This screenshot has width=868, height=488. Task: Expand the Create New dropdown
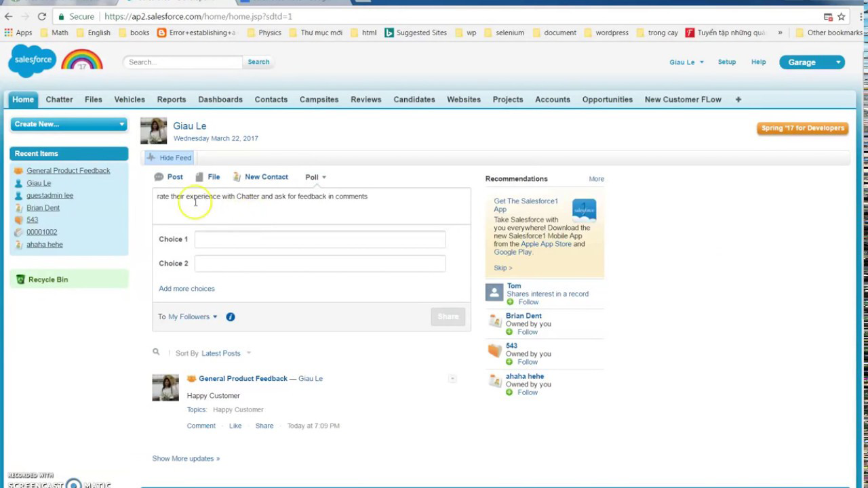(68, 124)
